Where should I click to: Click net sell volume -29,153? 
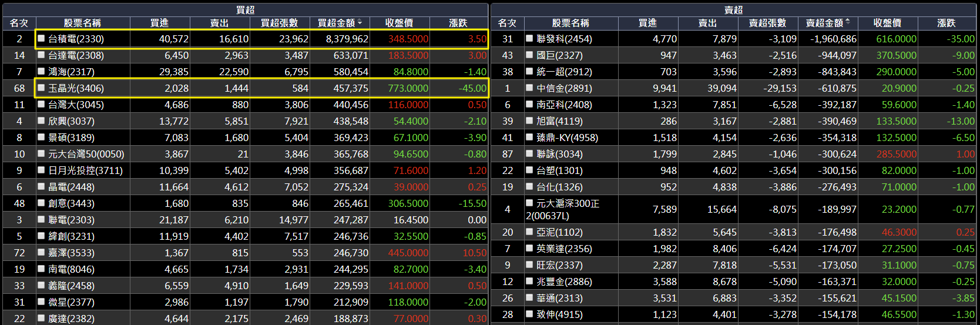(x=780, y=88)
